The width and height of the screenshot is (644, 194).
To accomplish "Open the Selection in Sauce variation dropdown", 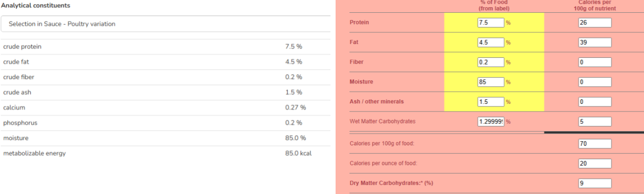I will 165,24.
